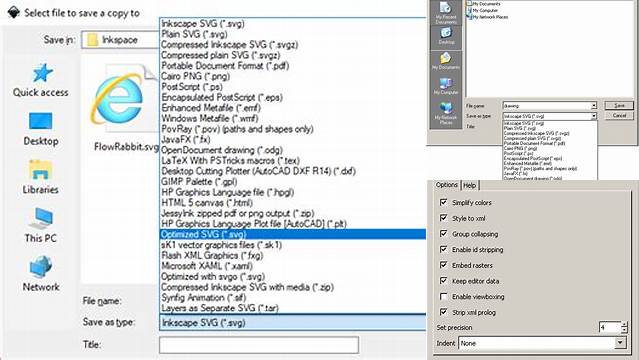639x360 pixels.
Task: Open My Recent Documents in small dialog
Action: pos(446,12)
